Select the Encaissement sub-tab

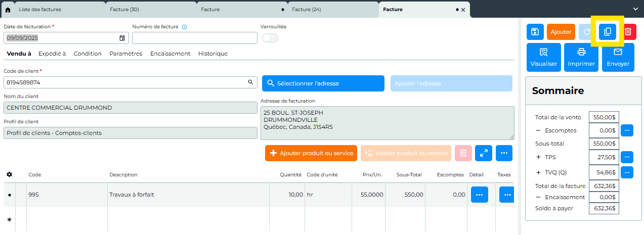click(x=170, y=54)
